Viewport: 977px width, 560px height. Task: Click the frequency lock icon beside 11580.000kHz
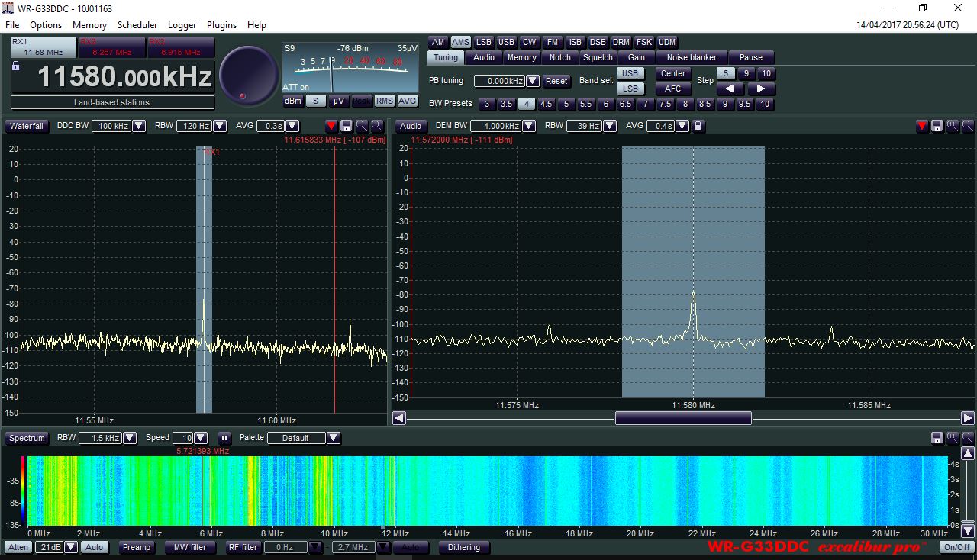tap(15, 66)
